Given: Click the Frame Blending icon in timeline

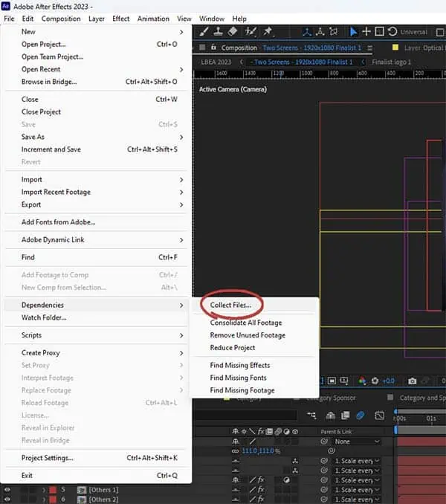Looking at the screenshot, I should tap(346, 416).
